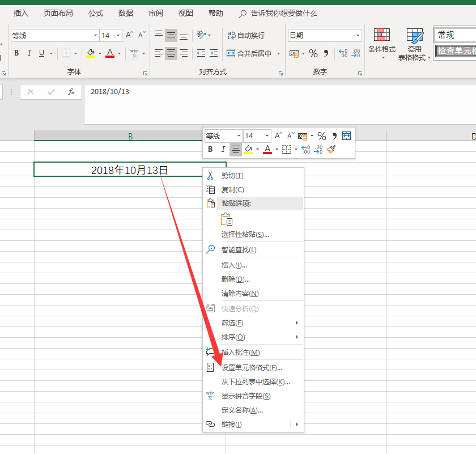Screen dimensions: 476x454
Task: Apply the yellow fill color in ribbon
Action: [x=91, y=53]
